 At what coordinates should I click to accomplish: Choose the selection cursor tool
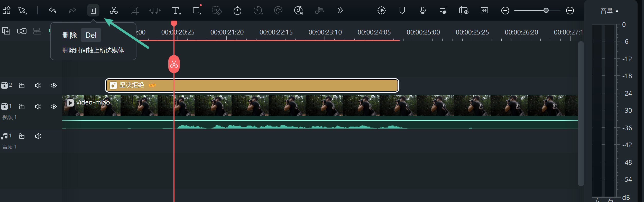pos(23,10)
